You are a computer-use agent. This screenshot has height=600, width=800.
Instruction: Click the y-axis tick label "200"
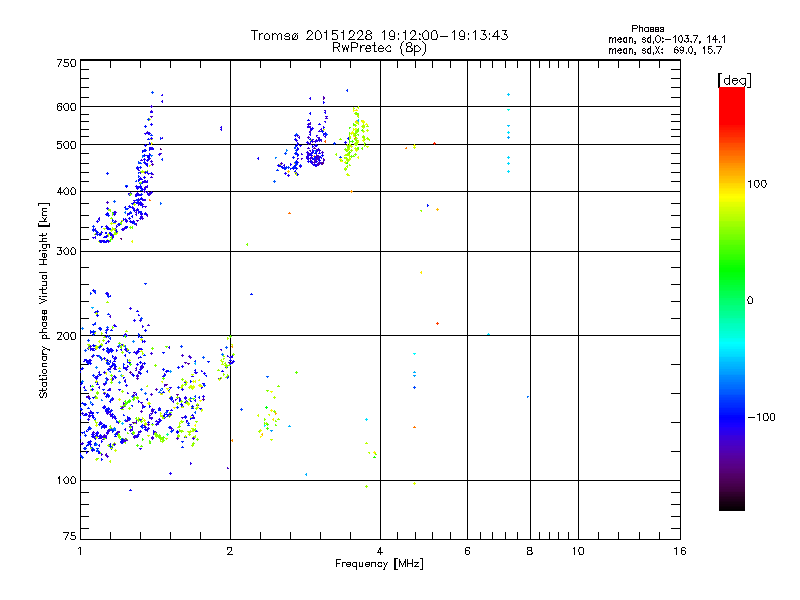point(66,336)
